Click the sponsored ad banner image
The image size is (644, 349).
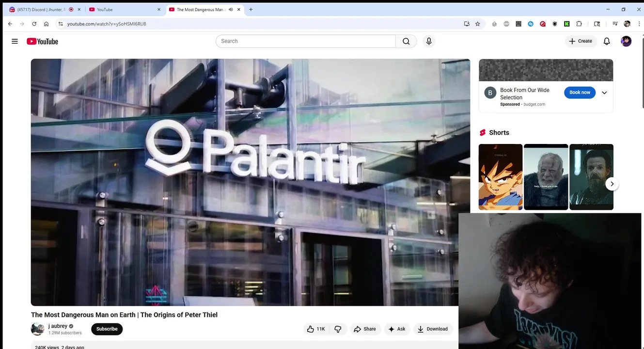pyautogui.click(x=546, y=70)
